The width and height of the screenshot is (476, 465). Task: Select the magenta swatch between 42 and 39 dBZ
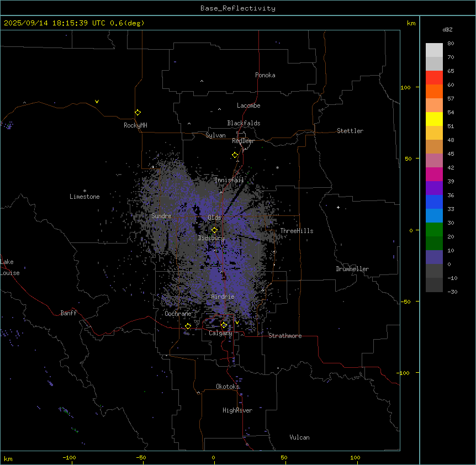434,174
